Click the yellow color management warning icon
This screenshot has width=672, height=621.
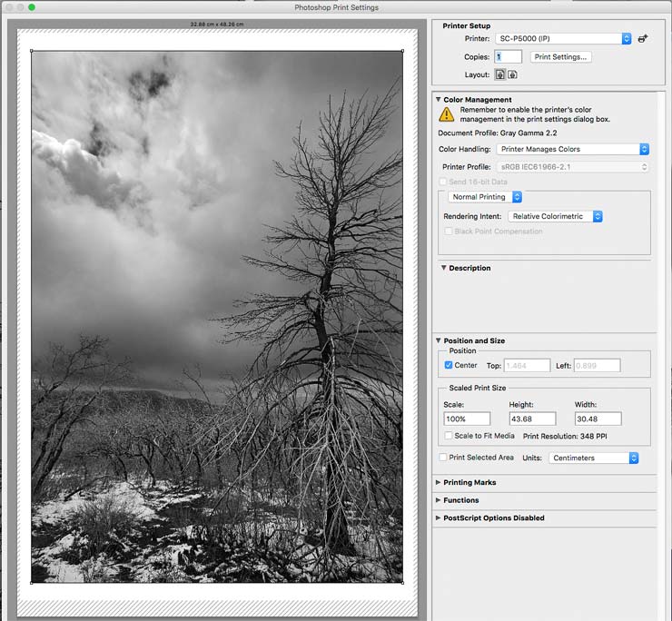pos(447,114)
